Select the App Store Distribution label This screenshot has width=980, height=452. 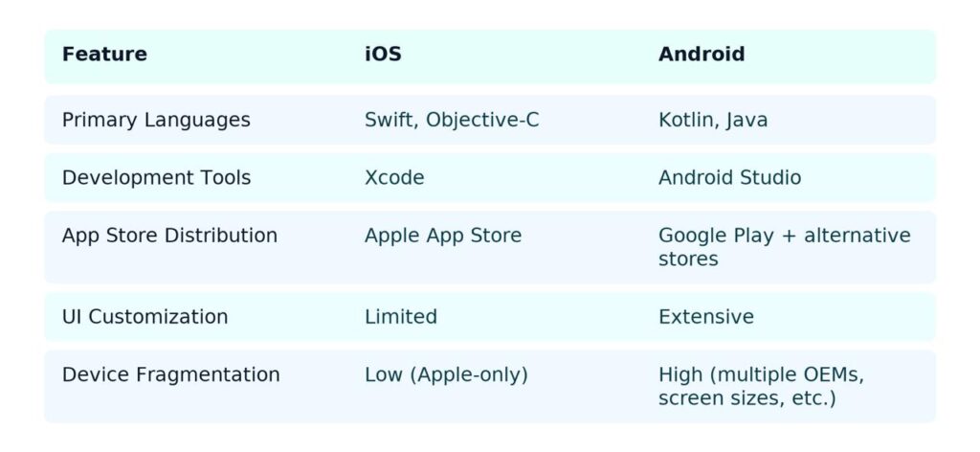(169, 236)
